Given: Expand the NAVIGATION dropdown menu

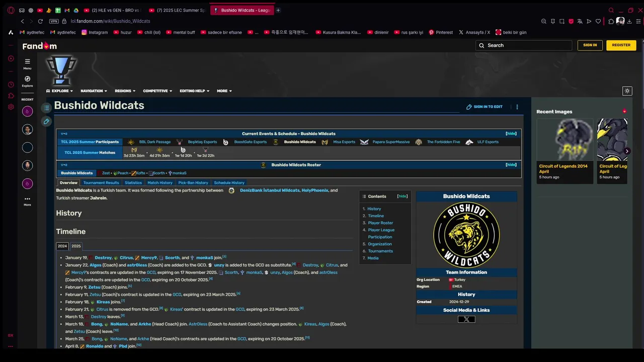Looking at the screenshot, I should [94, 91].
